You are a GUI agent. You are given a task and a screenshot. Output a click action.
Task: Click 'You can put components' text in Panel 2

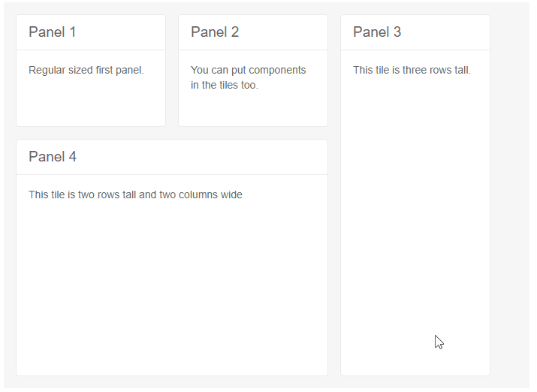point(248,71)
